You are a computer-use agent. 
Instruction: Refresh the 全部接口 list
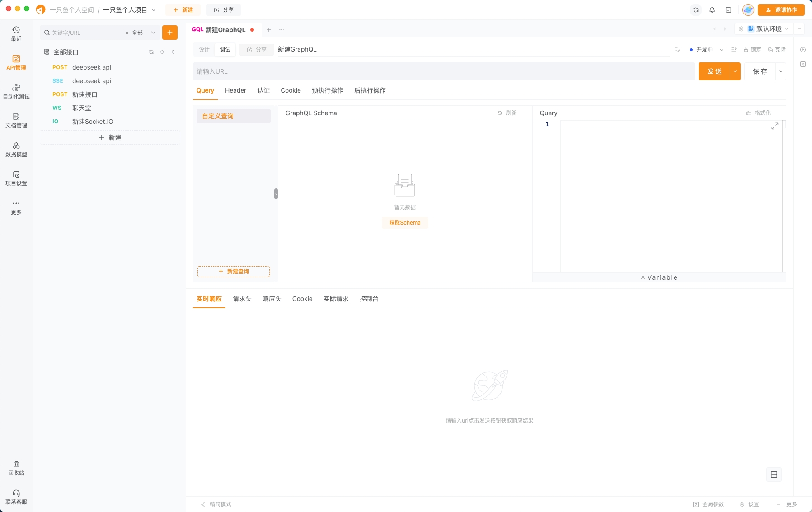point(151,52)
